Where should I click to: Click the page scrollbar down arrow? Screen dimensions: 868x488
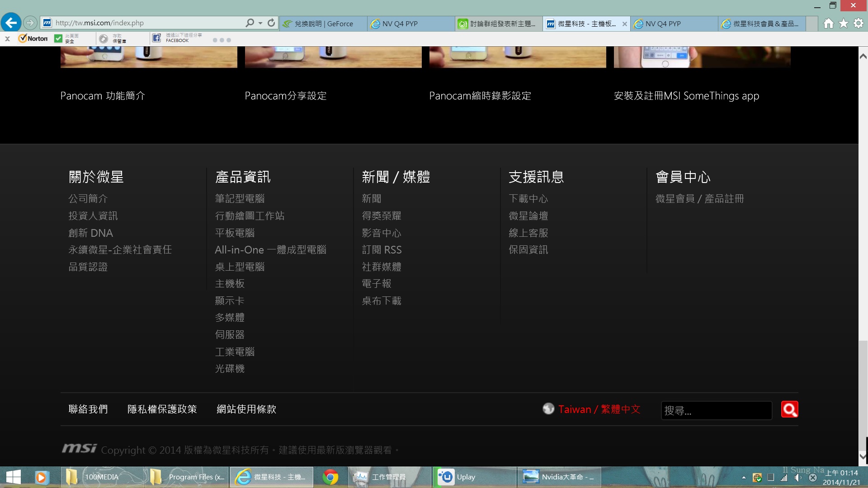pyautogui.click(x=863, y=456)
